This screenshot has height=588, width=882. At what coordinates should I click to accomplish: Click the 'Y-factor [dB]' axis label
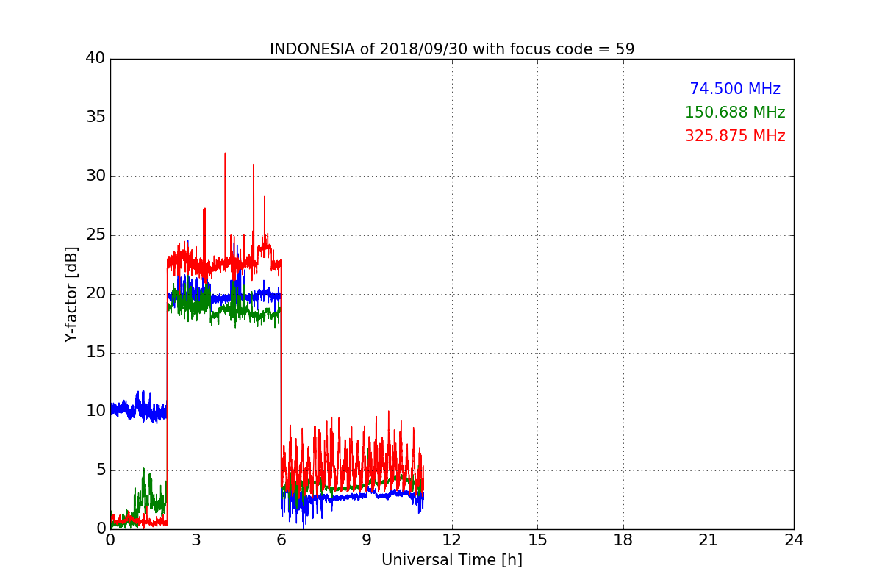coord(71,294)
